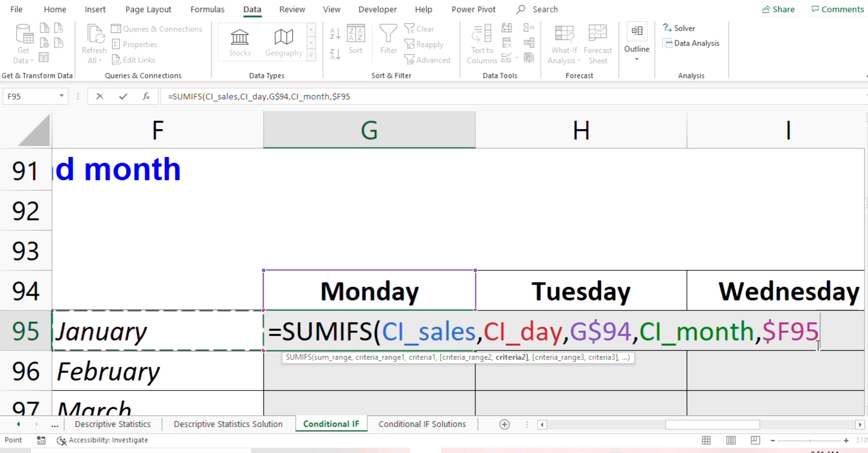Click the zoom in plus on slider
Image resolution: width=868 pixels, height=453 pixels.
tap(846, 440)
